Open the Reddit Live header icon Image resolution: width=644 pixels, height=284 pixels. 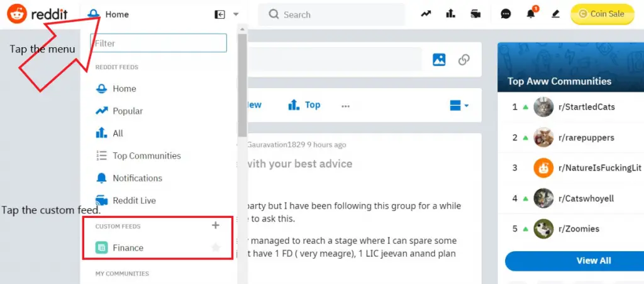(x=475, y=14)
